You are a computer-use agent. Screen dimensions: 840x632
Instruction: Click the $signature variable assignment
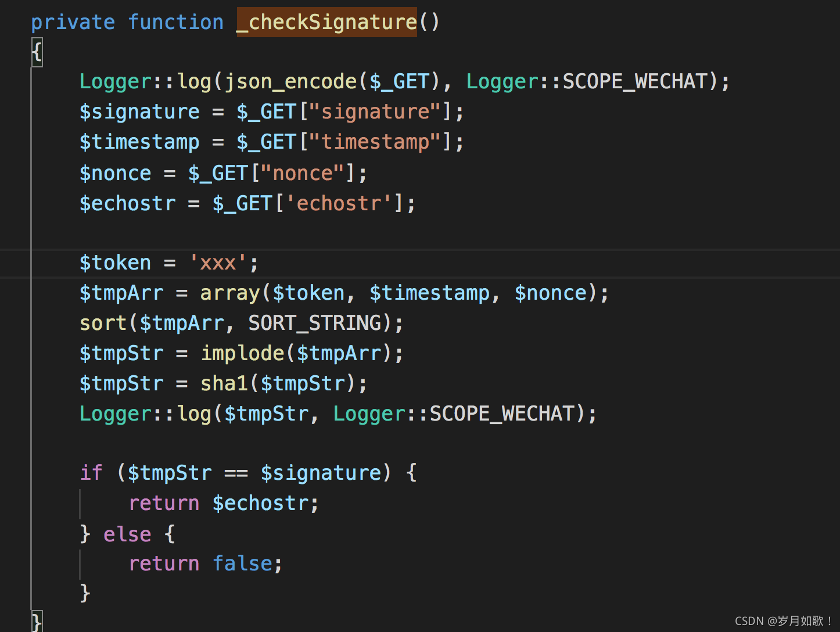(x=139, y=112)
